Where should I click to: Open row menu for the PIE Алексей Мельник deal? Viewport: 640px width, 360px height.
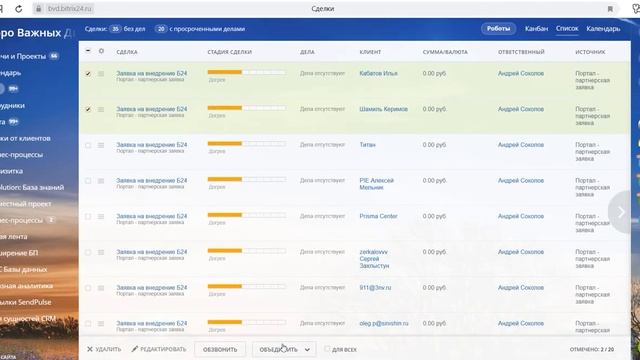coord(101,181)
